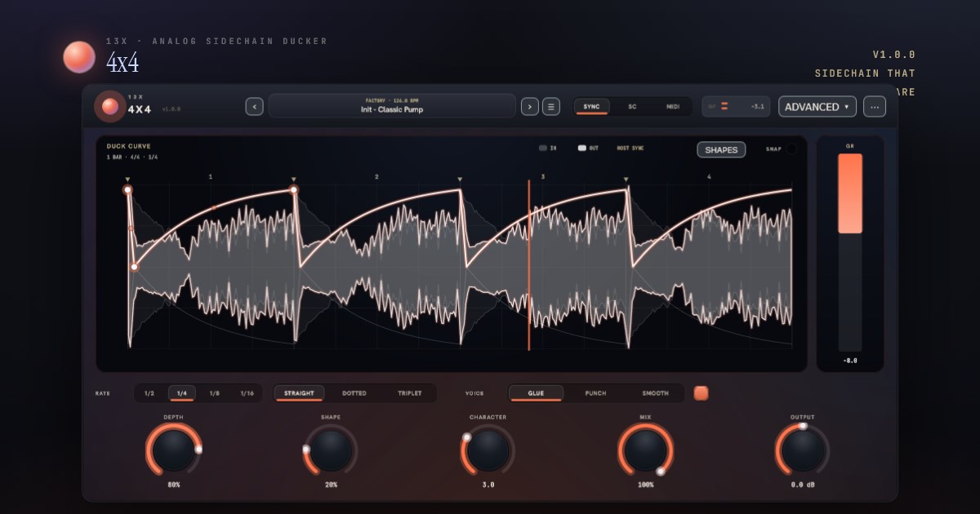Viewport: 980px width, 514px height.
Task: Click the first beat triangle marker
Action: click(128, 179)
